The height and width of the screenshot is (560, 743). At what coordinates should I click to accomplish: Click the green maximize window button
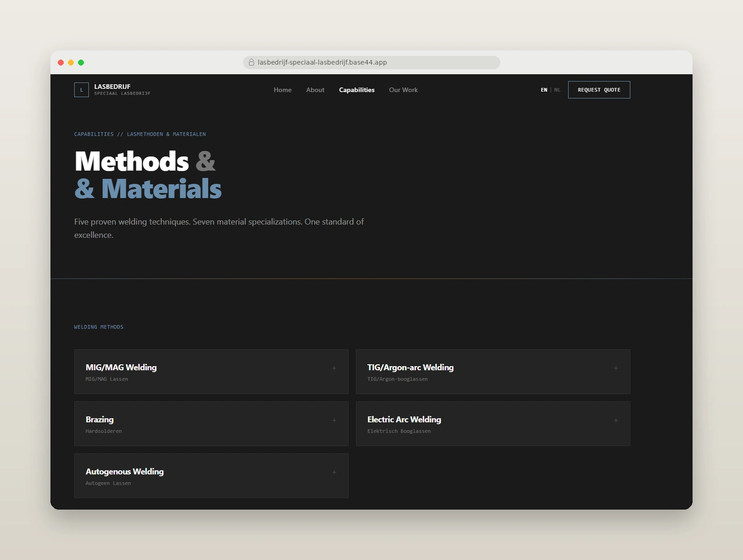[x=81, y=62]
